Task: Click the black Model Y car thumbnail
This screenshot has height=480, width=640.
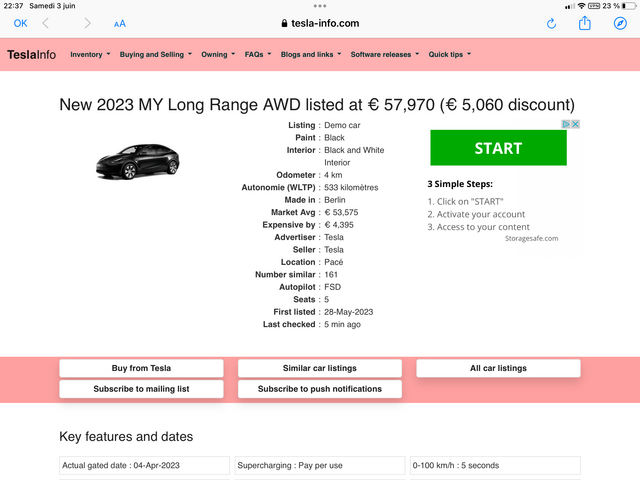Action: [x=138, y=161]
